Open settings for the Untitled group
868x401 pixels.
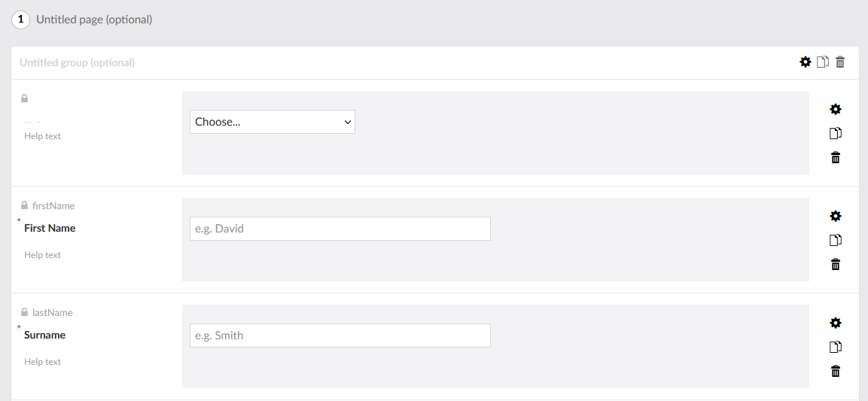click(x=806, y=62)
